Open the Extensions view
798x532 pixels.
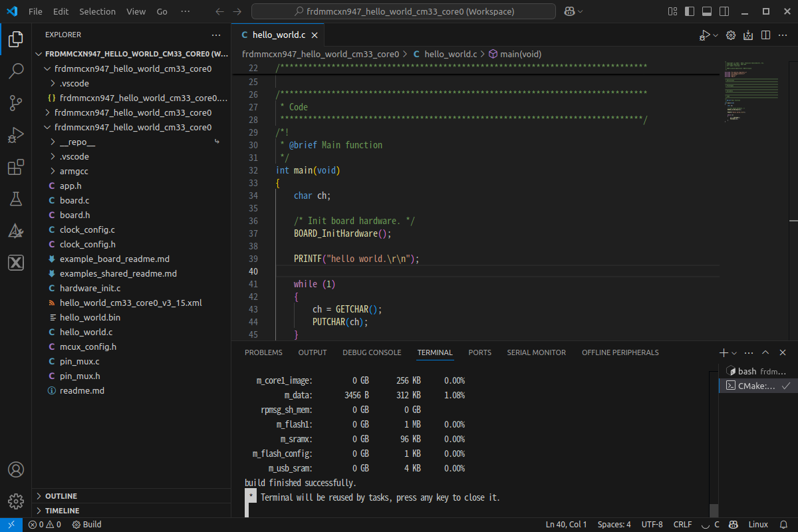15,168
